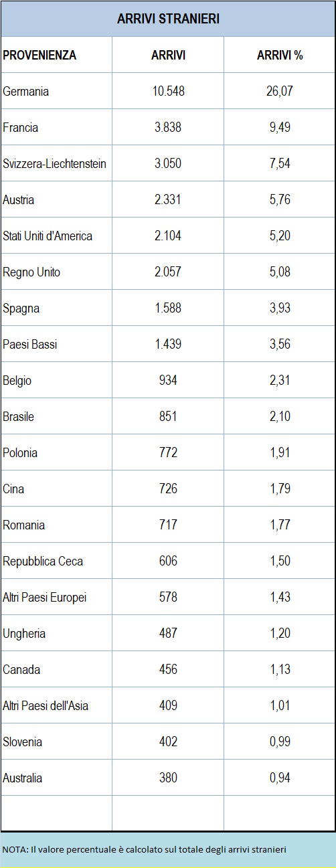Click the Germania row label

(25, 91)
